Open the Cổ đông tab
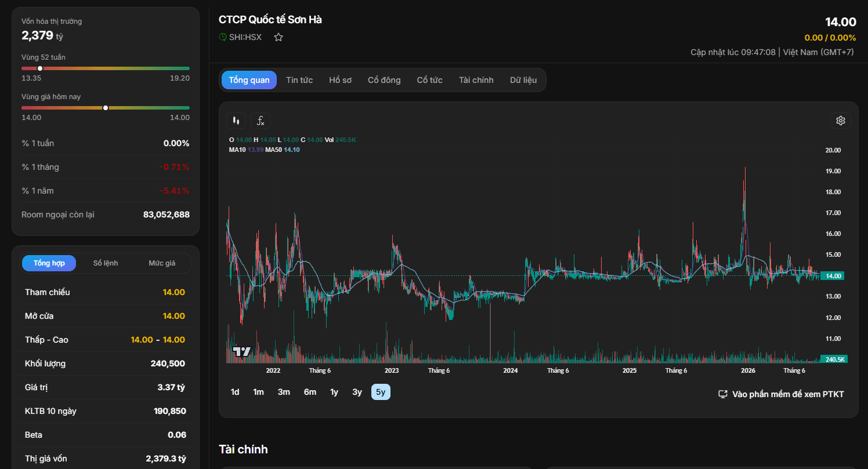Viewport: 868px width, 469px height. coord(384,80)
